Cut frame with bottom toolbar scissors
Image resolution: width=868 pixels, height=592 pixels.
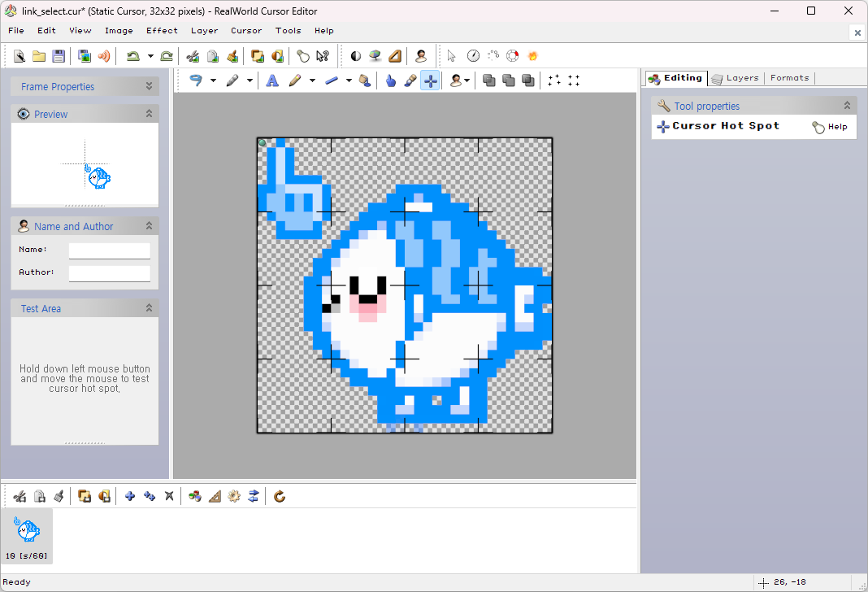(20, 496)
